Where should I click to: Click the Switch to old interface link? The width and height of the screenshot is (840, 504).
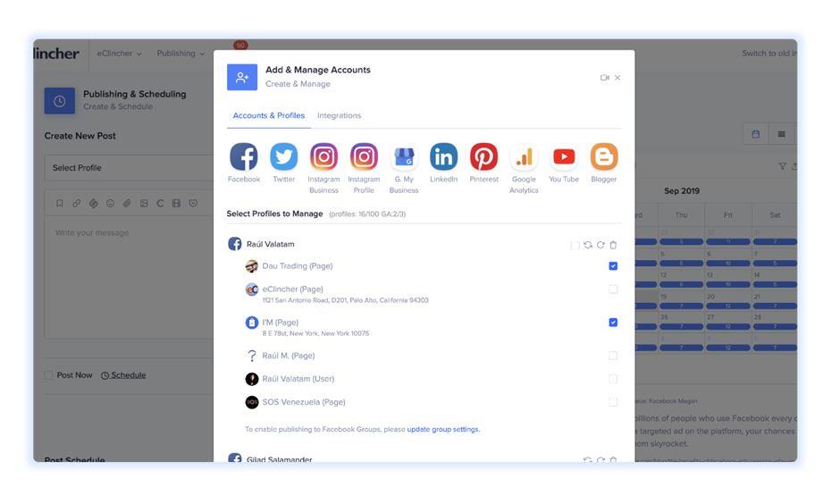pos(769,54)
